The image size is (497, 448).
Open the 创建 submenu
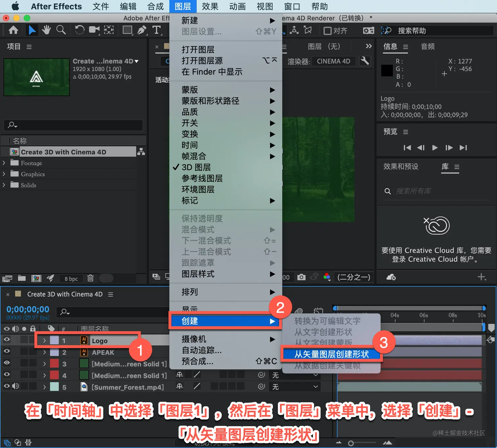pos(226,321)
